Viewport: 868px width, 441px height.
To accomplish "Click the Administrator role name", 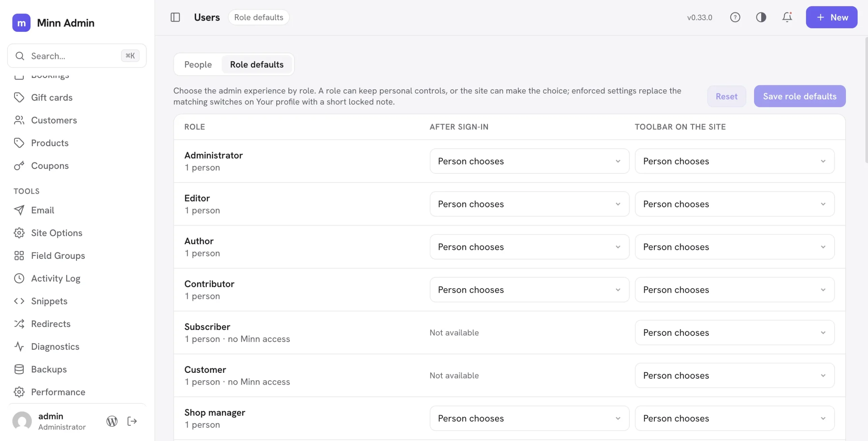I will tap(214, 155).
